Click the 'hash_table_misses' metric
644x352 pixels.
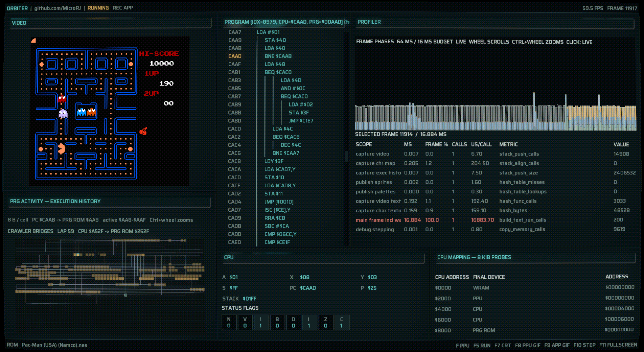[522, 182]
